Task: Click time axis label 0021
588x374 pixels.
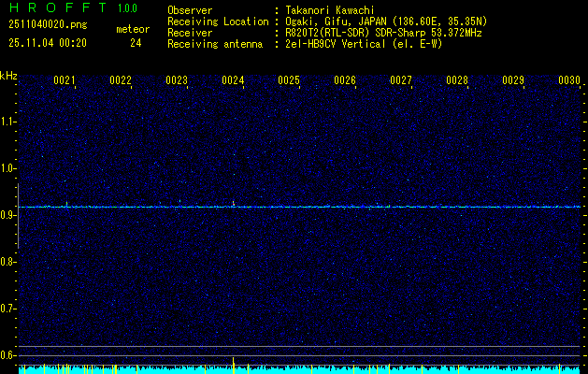Action: pos(65,80)
